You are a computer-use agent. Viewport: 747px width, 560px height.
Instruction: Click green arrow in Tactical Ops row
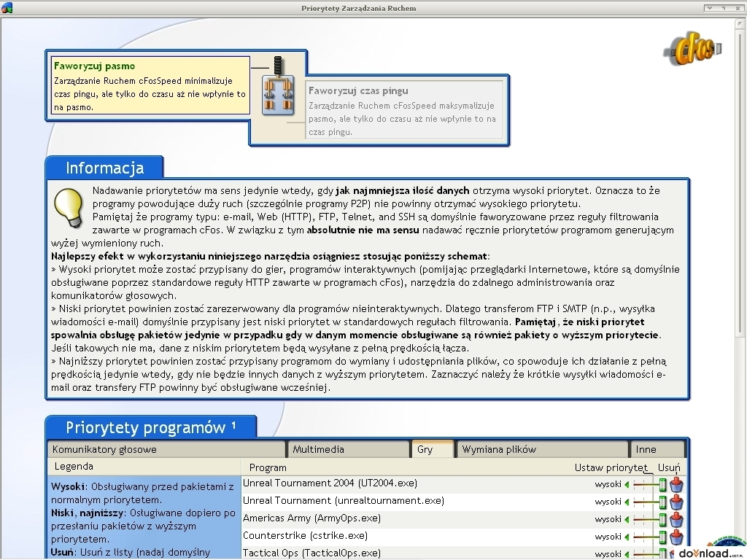[x=627, y=554]
